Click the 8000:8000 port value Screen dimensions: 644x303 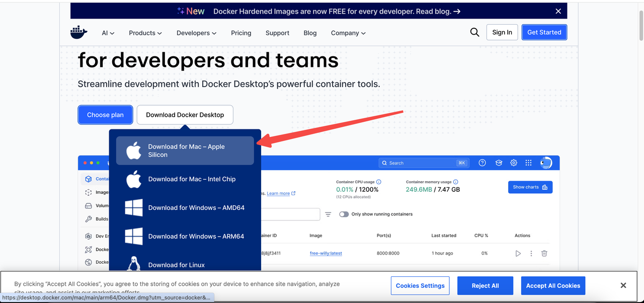pyautogui.click(x=388, y=253)
